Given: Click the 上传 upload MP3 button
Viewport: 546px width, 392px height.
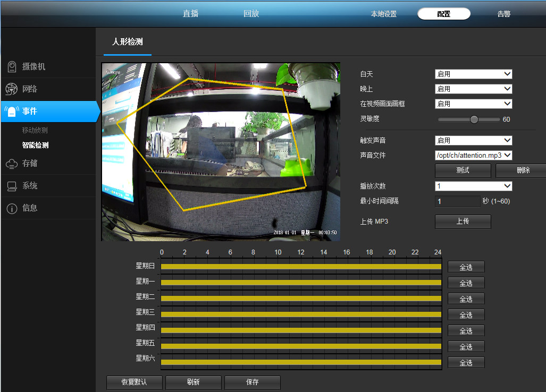Looking at the screenshot, I should [463, 221].
